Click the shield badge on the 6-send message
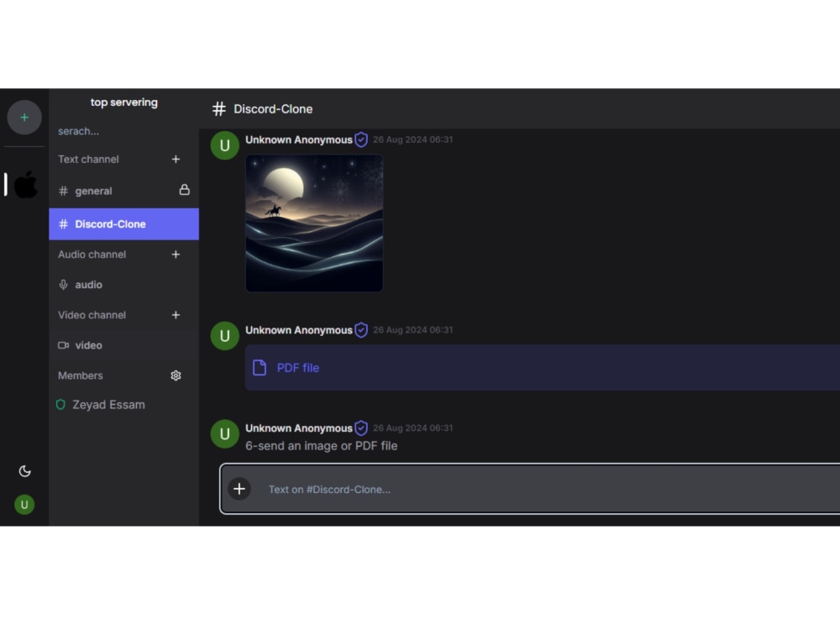840x630 pixels. 361,428
